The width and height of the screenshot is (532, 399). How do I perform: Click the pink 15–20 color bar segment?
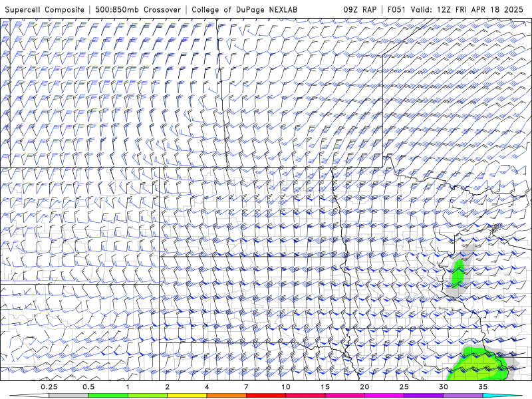[x=344, y=396]
